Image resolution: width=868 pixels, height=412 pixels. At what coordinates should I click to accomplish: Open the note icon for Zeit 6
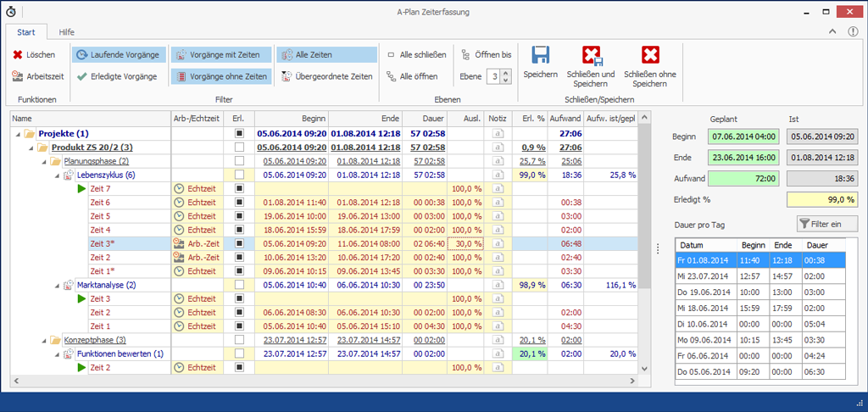[x=498, y=203]
